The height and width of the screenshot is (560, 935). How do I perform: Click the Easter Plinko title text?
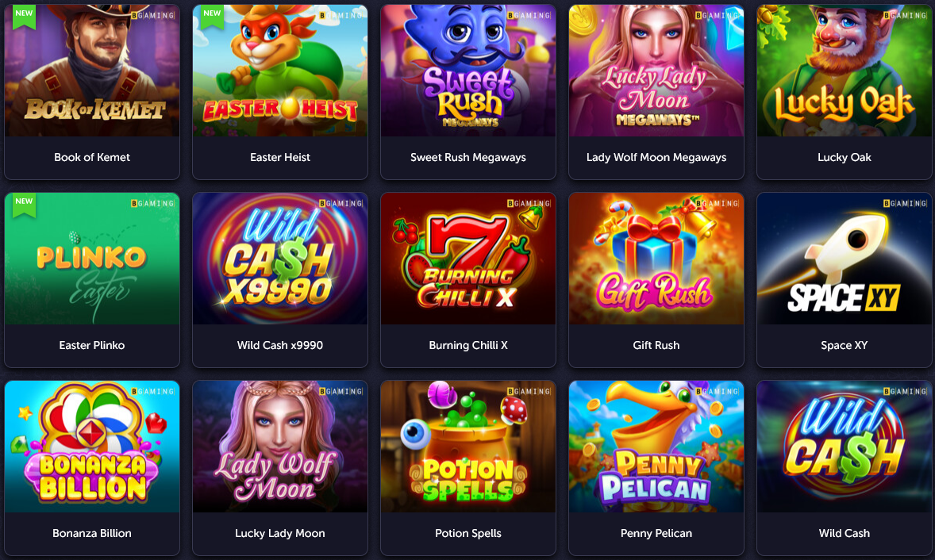click(x=92, y=345)
